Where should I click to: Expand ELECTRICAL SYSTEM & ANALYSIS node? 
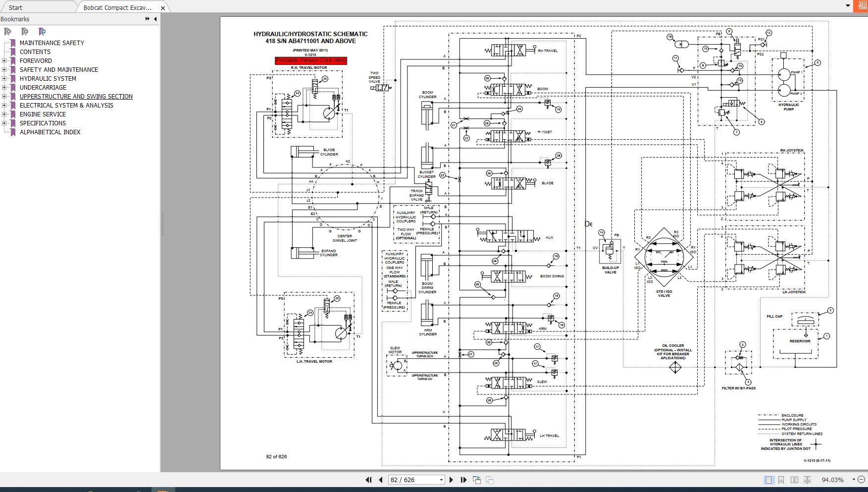click(x=4, y=106)
